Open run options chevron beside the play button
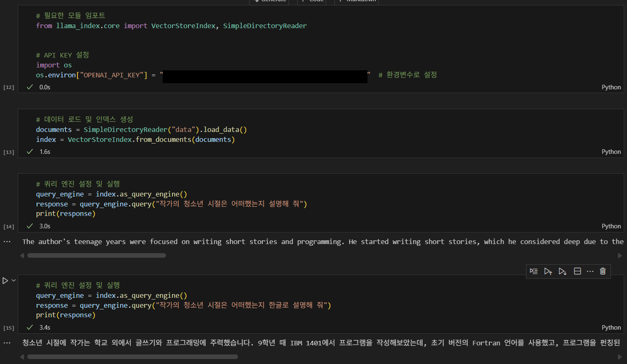Image resolution: width=627 pixels, height=364 pixels. coord(14,280)
